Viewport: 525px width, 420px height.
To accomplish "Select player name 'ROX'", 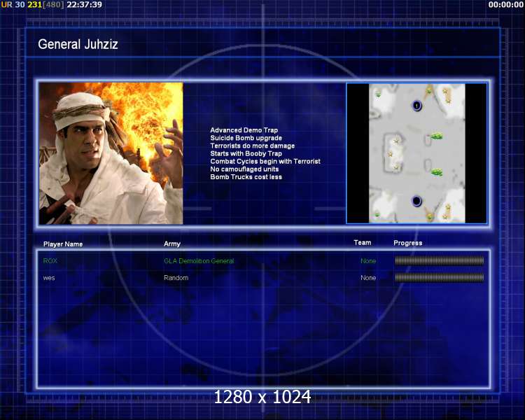I will click(50, 261).
